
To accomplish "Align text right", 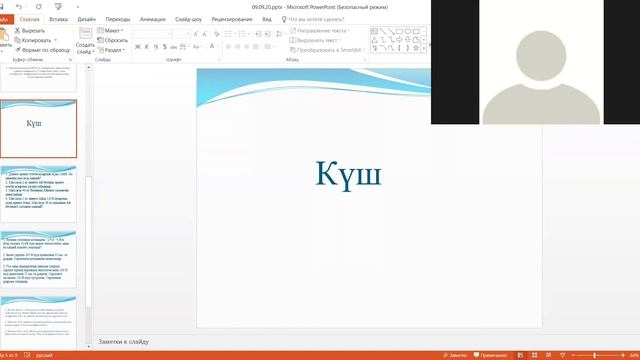I will click(247, 47).
